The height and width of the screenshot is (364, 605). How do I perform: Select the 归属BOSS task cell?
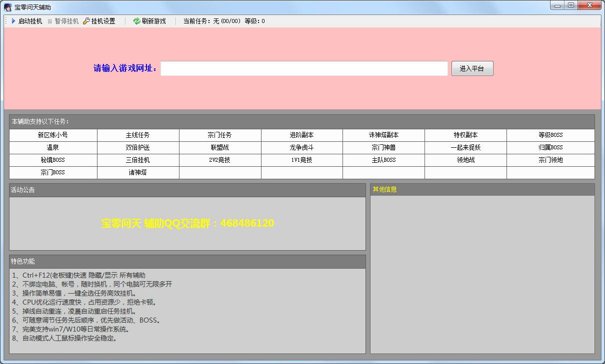(x=551, y=148)
